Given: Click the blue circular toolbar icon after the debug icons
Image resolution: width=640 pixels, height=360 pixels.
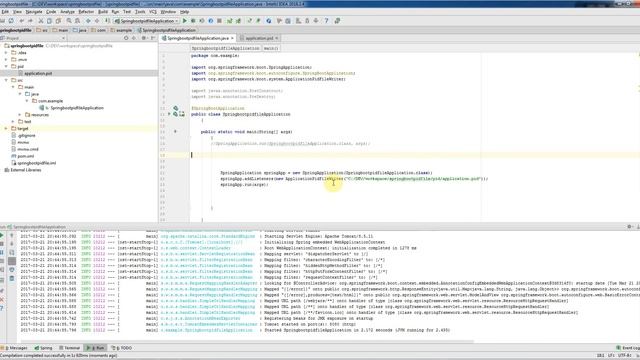Looking at the screenshot, I should (x=211, y=20).
